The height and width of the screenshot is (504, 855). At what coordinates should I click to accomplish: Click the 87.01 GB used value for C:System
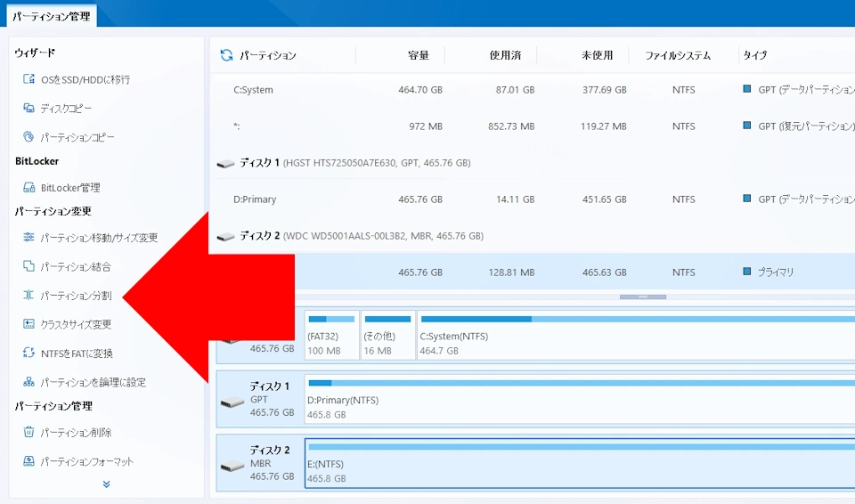pos(515,90)
